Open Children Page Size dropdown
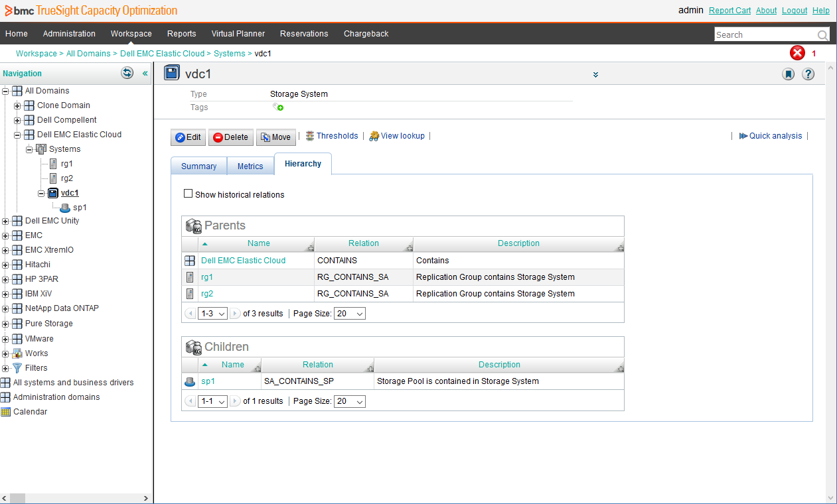This screenshot has height=504, width=837. coord(350,401)
